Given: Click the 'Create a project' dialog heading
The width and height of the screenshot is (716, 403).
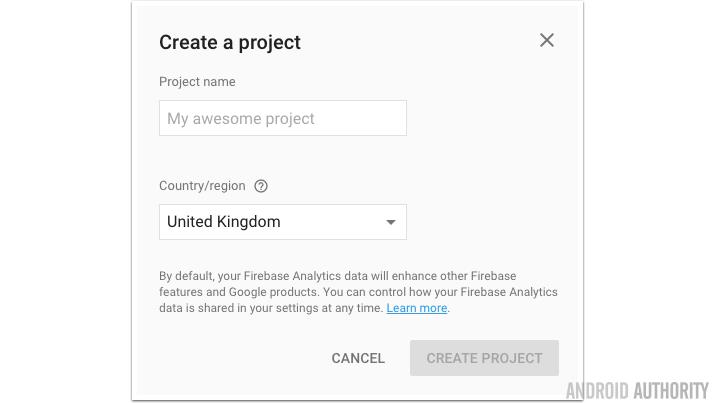Looking at the screenshot, I should pos(230,42).
